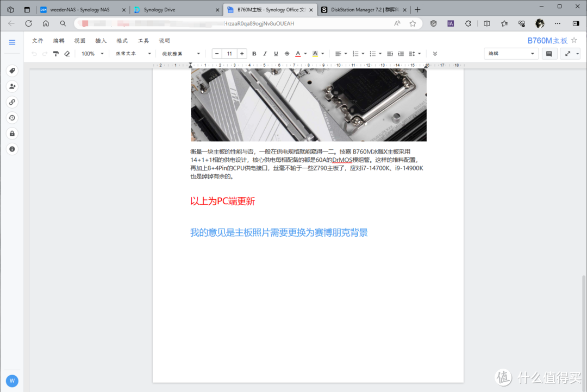Click the Undo button

click(34, 54)
